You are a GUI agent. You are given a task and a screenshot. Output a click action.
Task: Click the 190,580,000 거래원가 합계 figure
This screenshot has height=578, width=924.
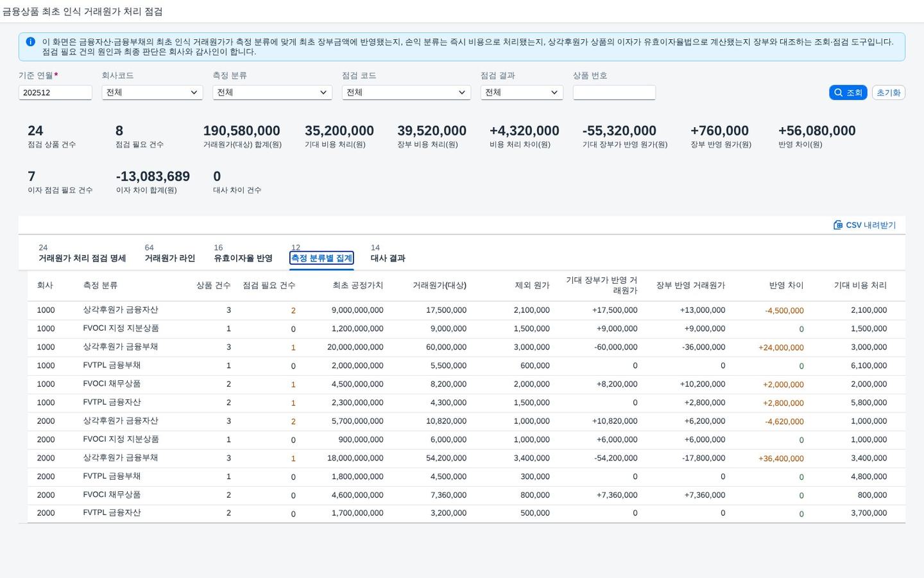click(242, 131)
